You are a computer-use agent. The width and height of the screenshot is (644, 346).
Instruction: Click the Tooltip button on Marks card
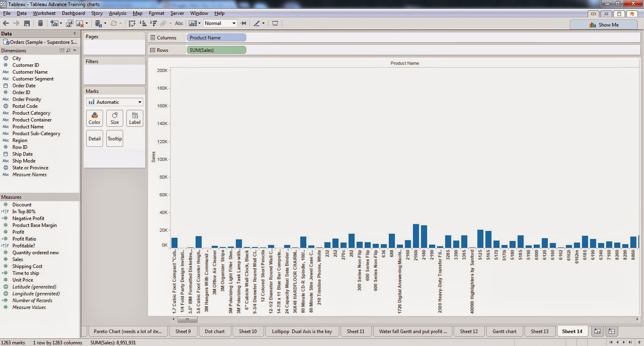coord(115,138)
